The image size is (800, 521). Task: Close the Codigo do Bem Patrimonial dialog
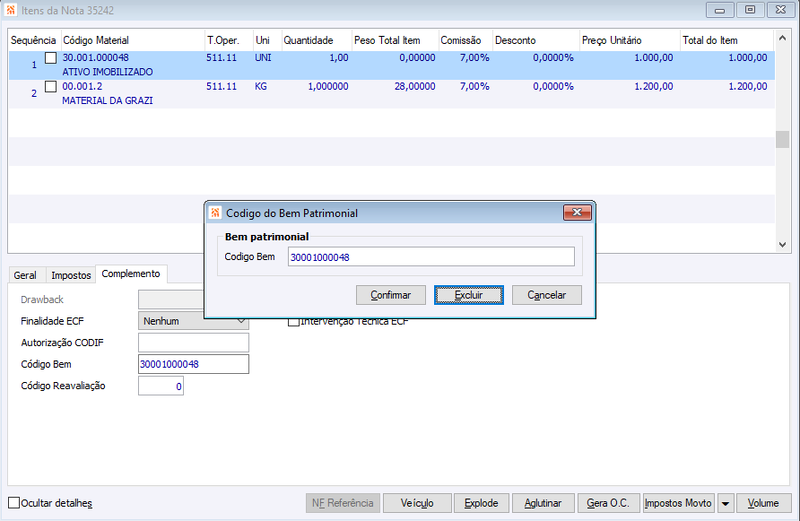[577, 212]
